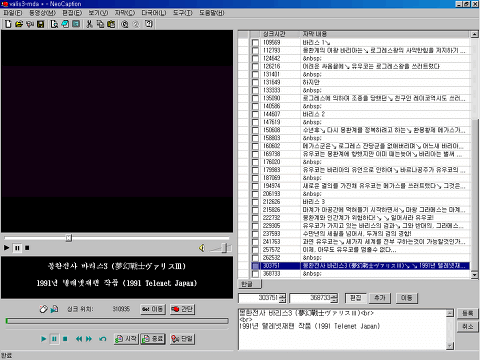Click the teal screen toolbar icon
The height and width of the screenshot is (360, 480).
[76, 24]
